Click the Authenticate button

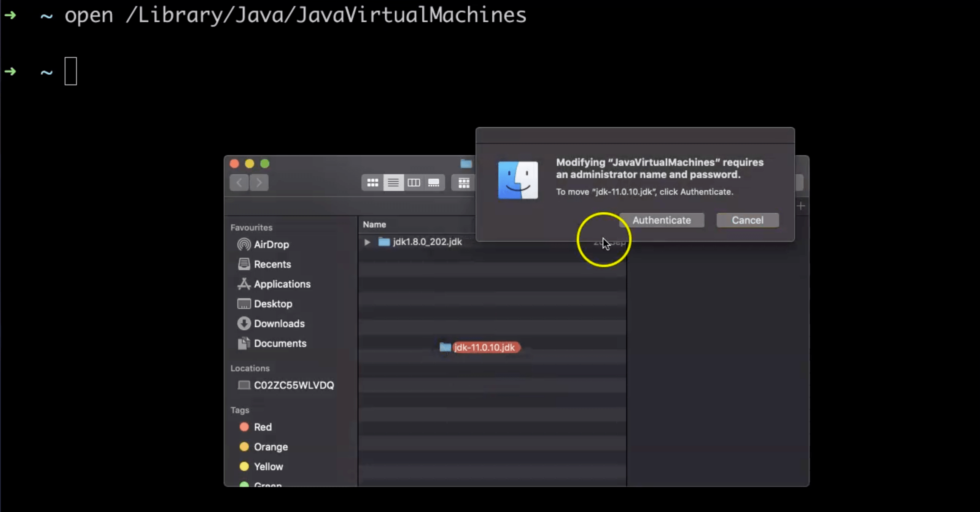click(662, 220)
